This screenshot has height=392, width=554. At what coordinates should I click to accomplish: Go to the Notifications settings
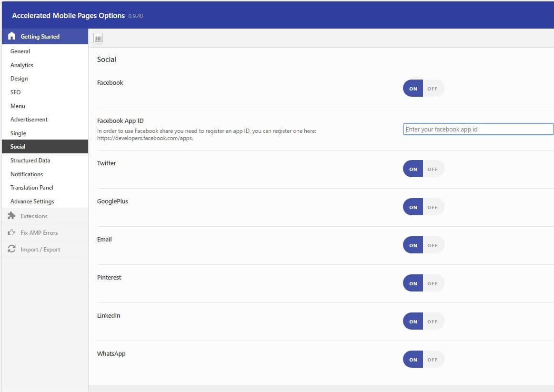tap(45, 174)
